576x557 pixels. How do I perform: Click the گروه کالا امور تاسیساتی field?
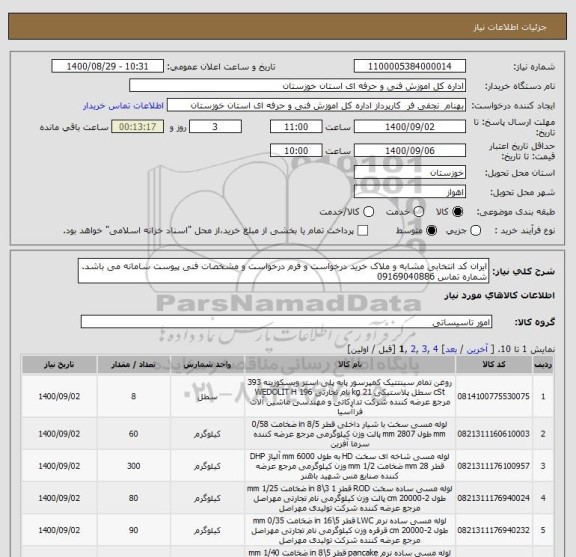286,322
